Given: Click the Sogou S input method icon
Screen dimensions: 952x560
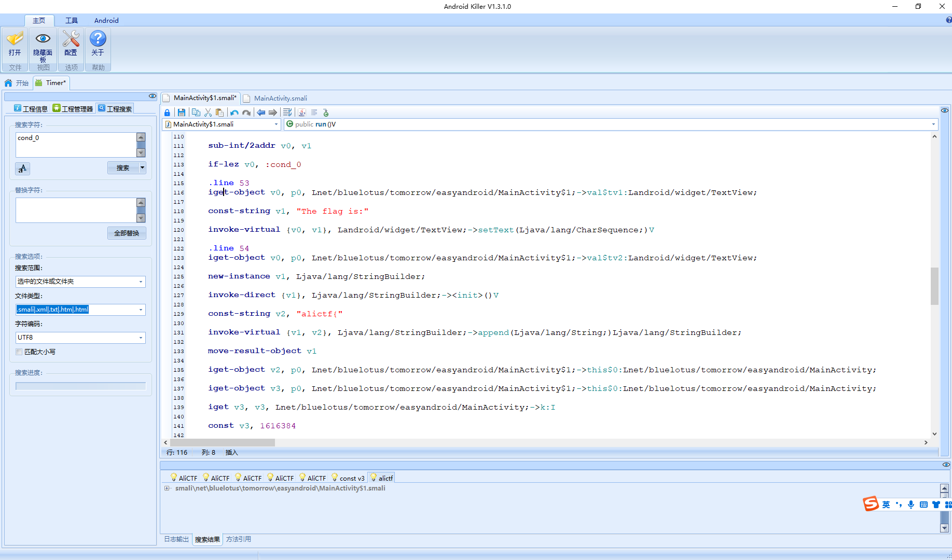Looking at the screenshot, I should click(x=871, y=503).
